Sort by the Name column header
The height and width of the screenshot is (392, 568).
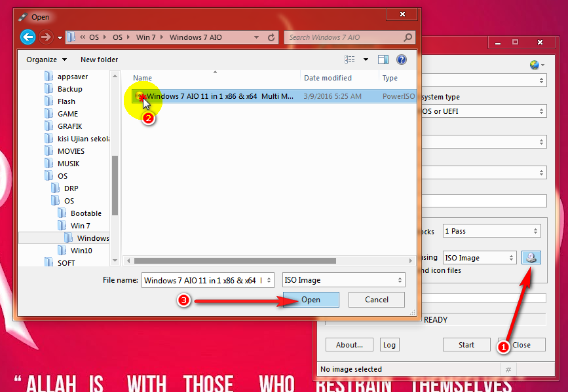(142, 78)
